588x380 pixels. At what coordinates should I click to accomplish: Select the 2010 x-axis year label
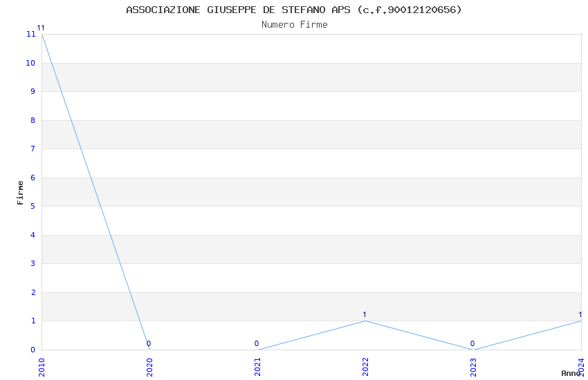point(42,368)
